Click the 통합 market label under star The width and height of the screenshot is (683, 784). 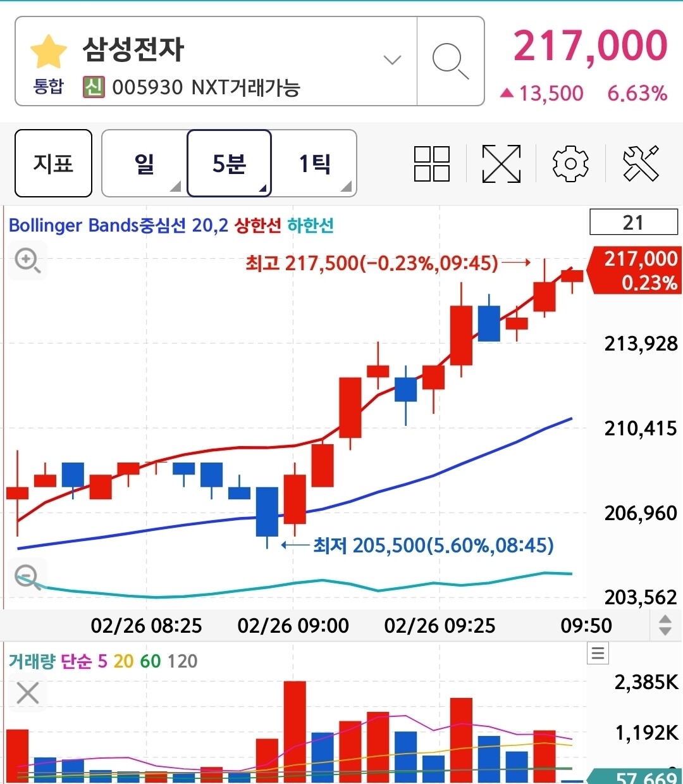pyautogui.click(x=49, y=86)
